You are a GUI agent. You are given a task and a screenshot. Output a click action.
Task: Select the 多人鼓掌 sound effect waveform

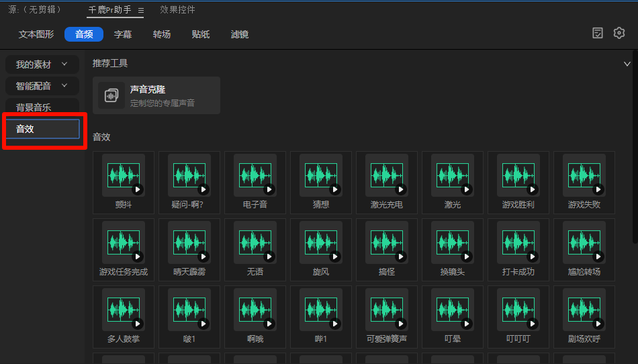click(x=123, y=310)
